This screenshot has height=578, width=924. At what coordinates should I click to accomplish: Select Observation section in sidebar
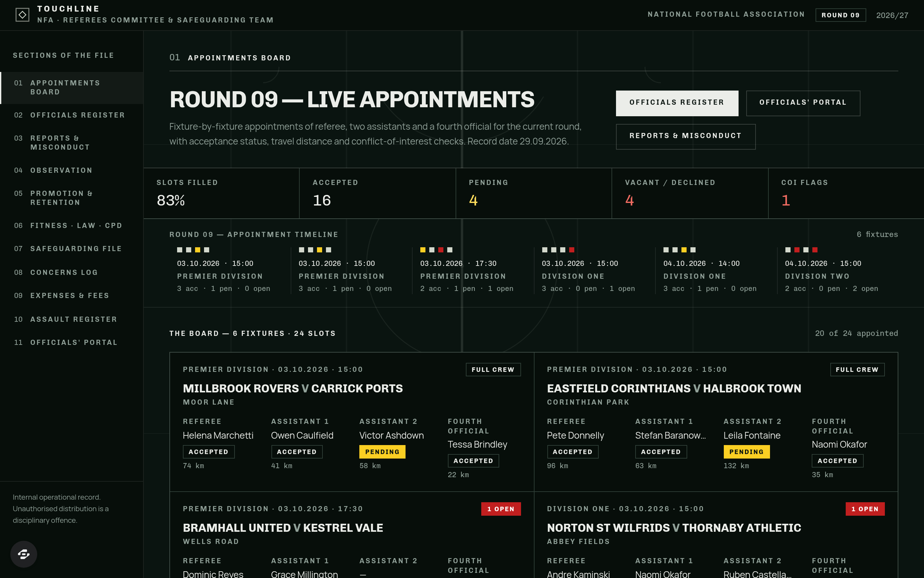72,170
